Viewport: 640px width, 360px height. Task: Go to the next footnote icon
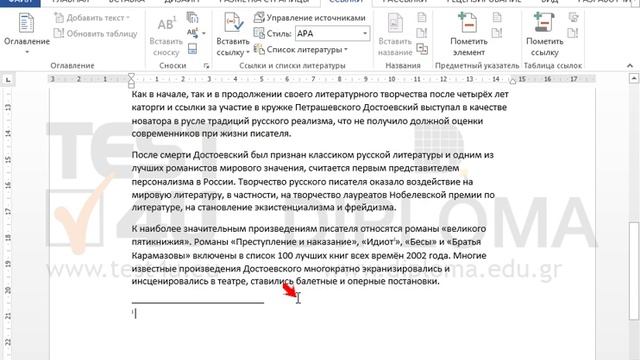pyautogui.click(x=192, y=33)
